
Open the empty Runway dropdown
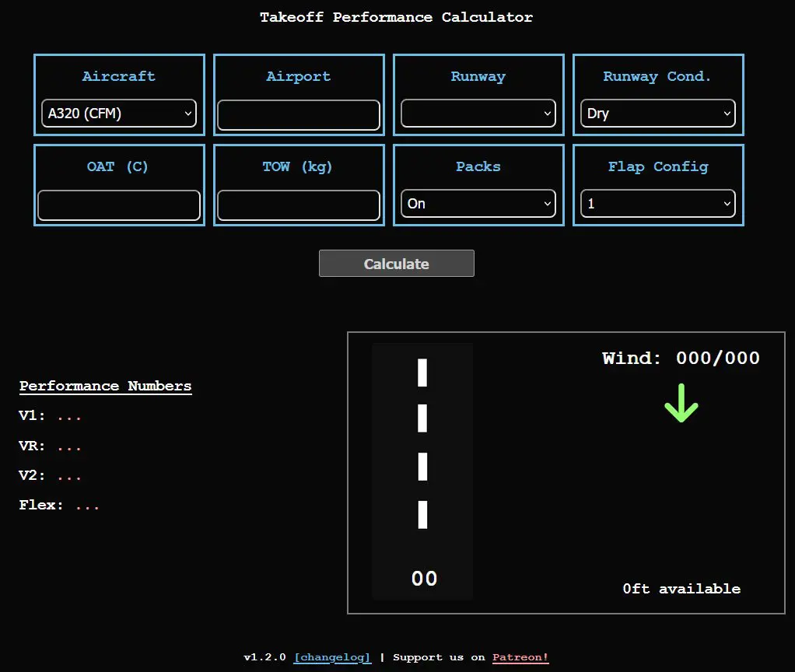(478, 114)
